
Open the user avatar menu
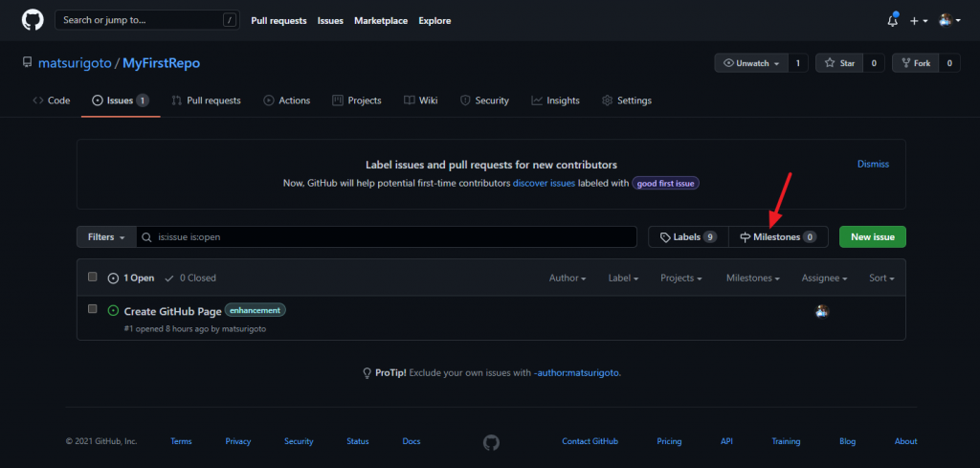[949, 21]
